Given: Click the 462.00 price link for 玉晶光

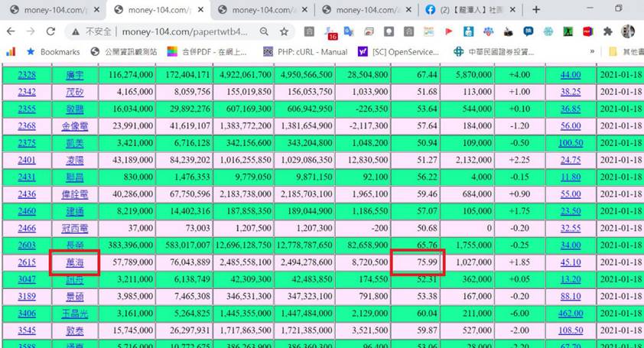Looking at the screenshot, I should (x=570, y=313).
